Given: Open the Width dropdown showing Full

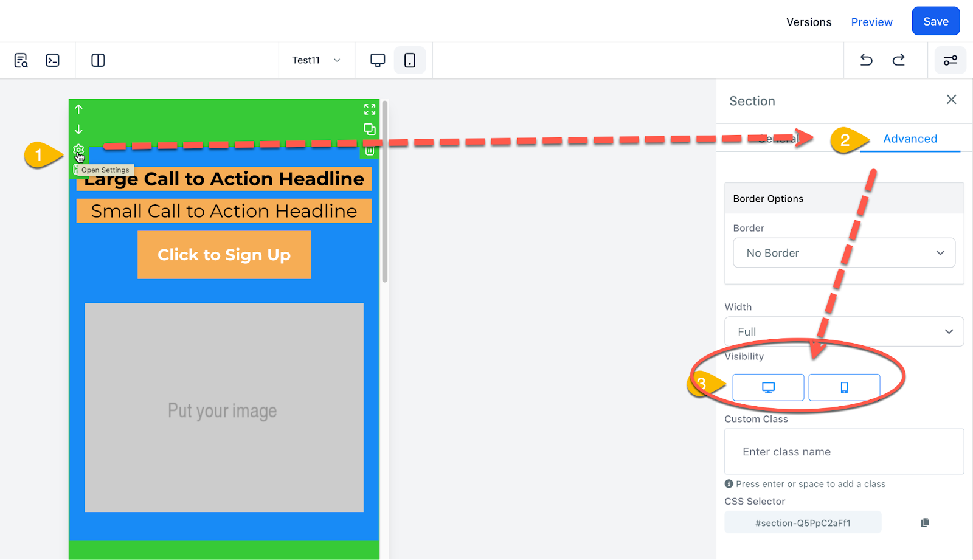Looking at the screenshot, I should click(844, 331).
